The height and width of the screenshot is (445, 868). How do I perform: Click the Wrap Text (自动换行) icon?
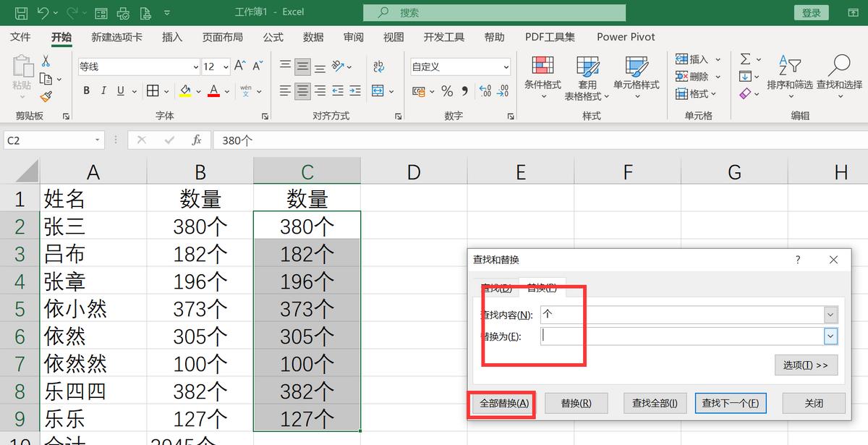(378, 67)
